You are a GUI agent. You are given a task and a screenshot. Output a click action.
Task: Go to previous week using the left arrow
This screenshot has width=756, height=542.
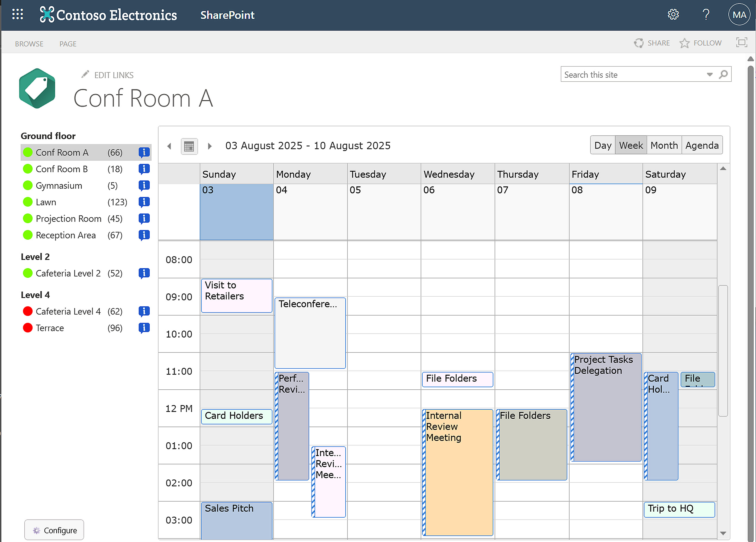point(169,146)
